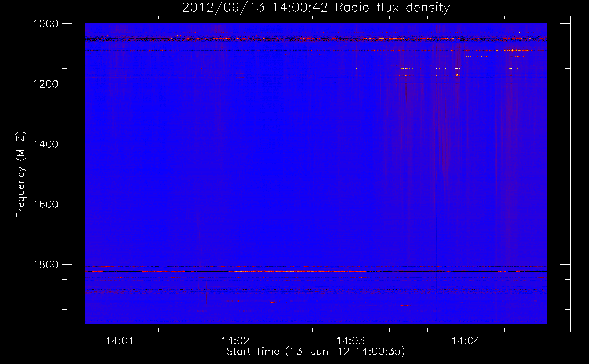Screen dimensions: 589x364
Task: Click the "Start Time (13-Jun-12 14:00:35)" label
Action: (316, 352)
